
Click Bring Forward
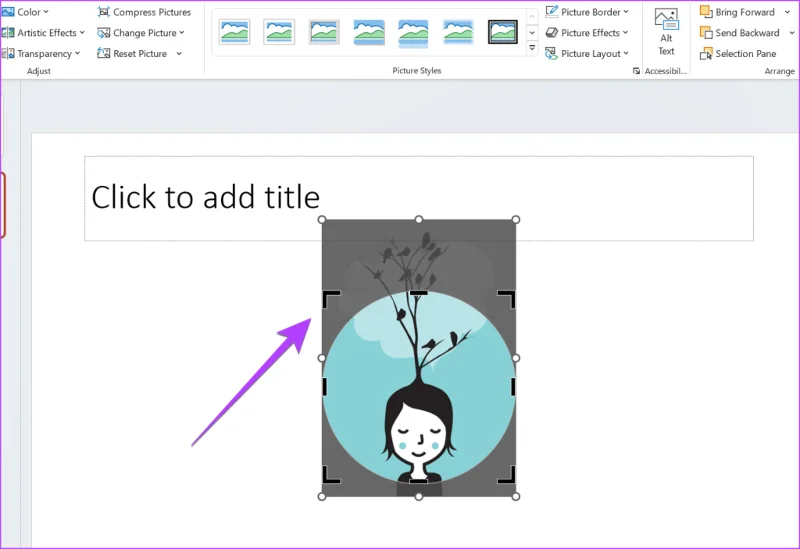click(x=737, y=12)
